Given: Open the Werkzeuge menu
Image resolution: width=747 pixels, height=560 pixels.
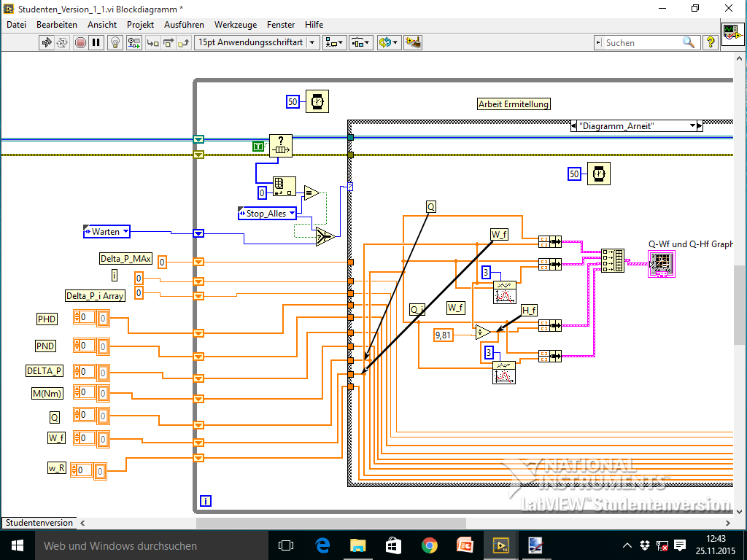Looking at the screenshot, I should (x=235, y=25).
